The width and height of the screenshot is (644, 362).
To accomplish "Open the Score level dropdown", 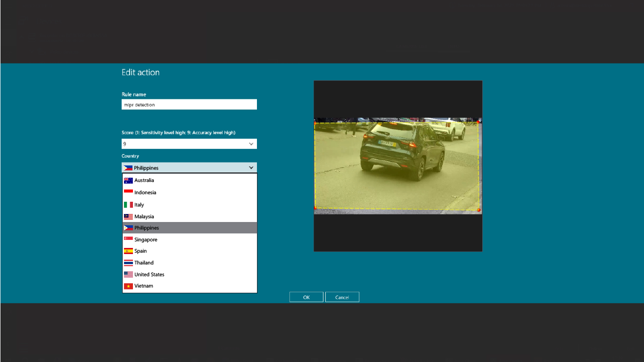I will click(189, 144).
